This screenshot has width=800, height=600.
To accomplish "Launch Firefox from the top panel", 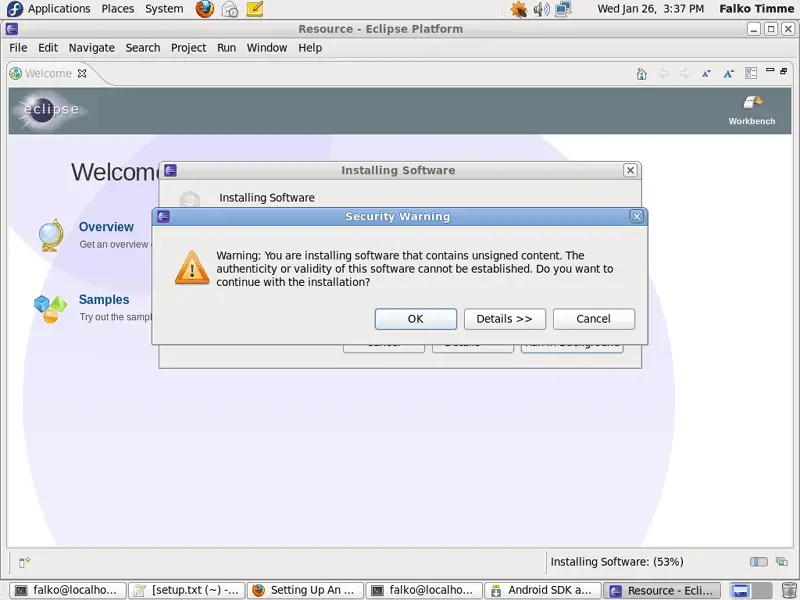I will pos(205,9).
